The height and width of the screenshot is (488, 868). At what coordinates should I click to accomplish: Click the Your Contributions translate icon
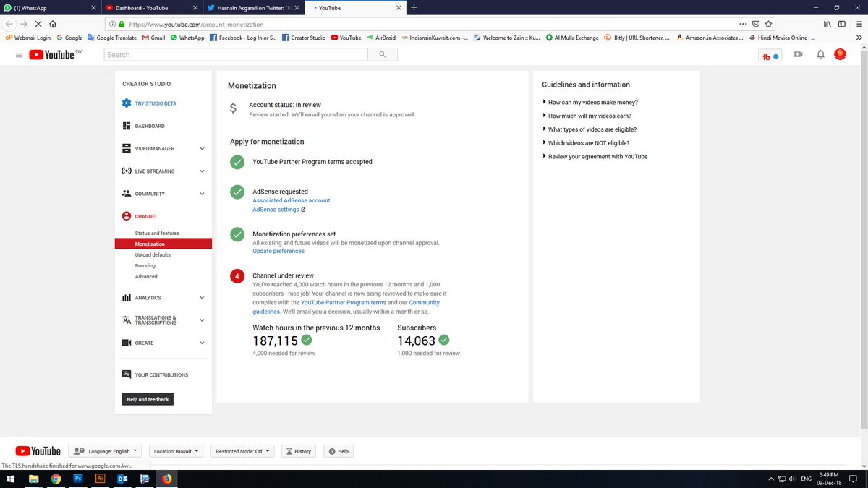127,374
